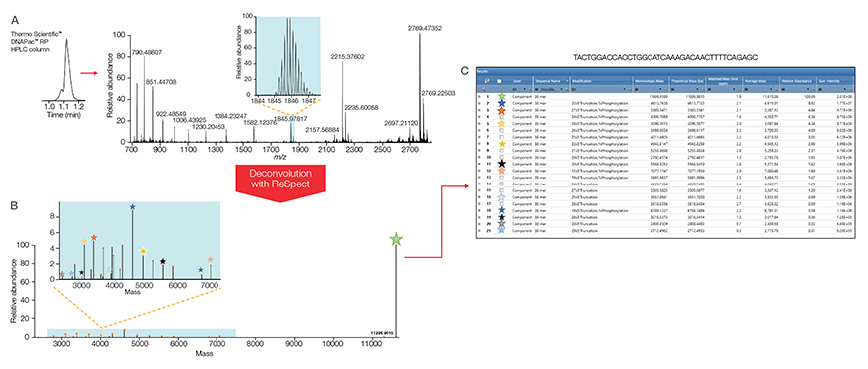
Task: Open the Sequence Name filter dropdown
Action: [562, 89]
